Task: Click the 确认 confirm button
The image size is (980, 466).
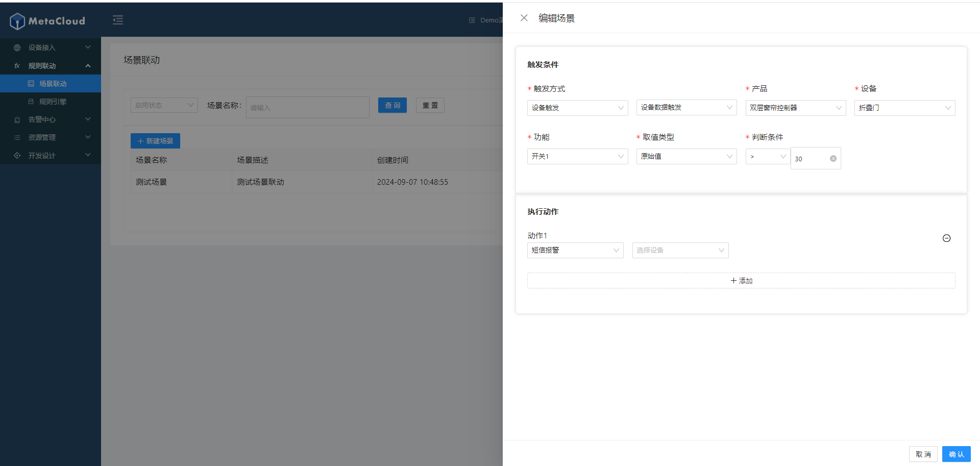Action: [957, 454]
